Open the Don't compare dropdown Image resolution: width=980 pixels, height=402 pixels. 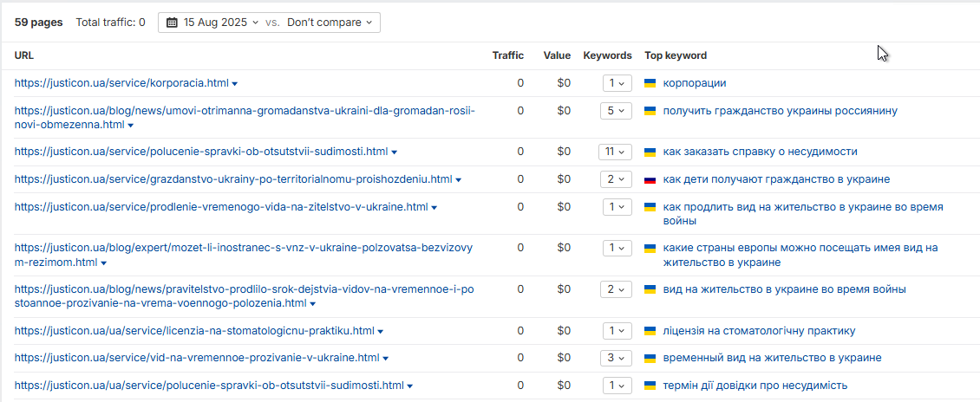tap(330, 23)
